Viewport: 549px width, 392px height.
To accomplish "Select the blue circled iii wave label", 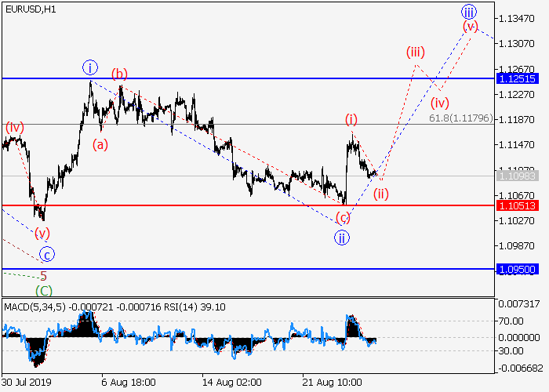I will coord(468,12).
